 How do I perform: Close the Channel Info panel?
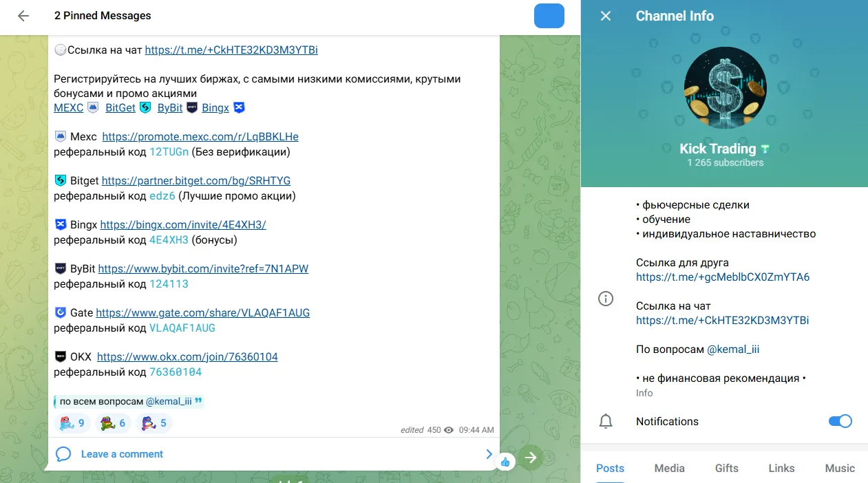(606, 16)
